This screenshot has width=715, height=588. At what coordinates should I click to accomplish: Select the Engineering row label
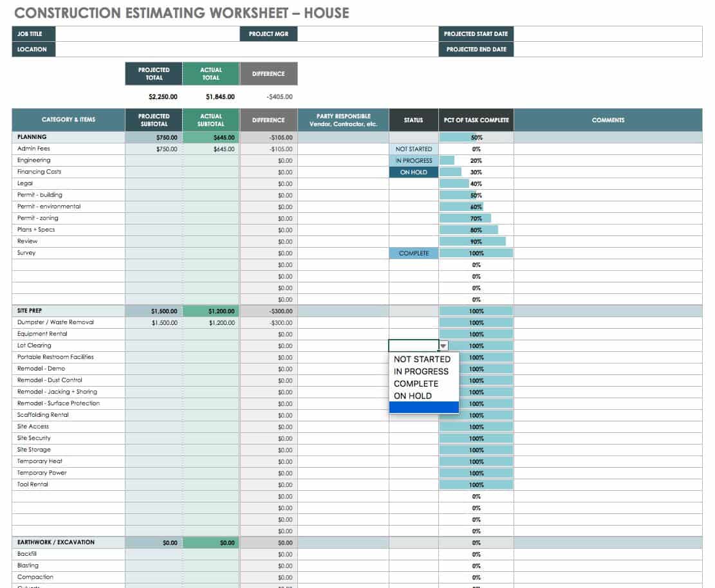(33, 160)
